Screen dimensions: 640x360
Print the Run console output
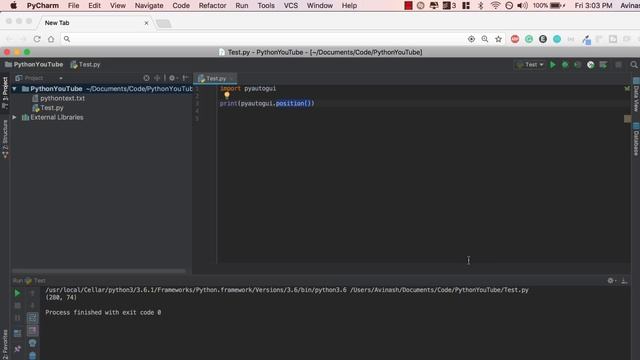point(33,343)
